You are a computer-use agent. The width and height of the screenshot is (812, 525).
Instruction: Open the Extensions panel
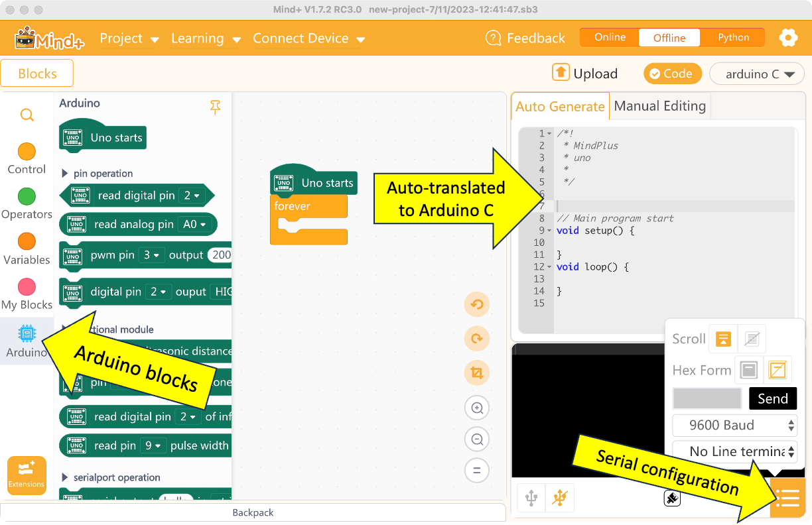[x=27, y=475]
